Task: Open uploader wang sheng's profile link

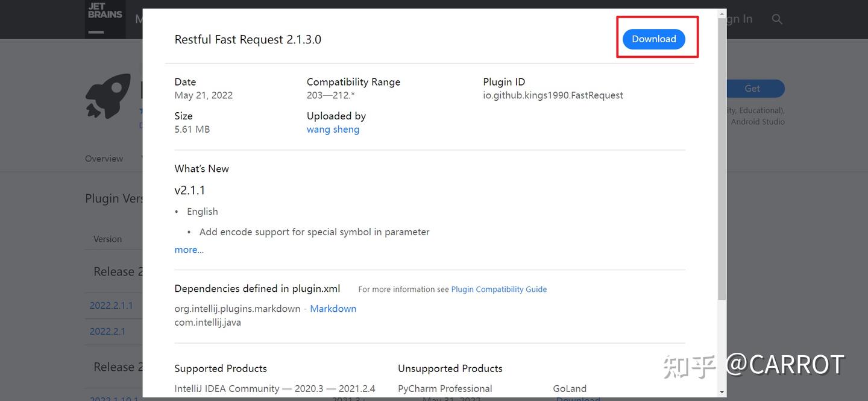Action: click(x=333, y=130)
